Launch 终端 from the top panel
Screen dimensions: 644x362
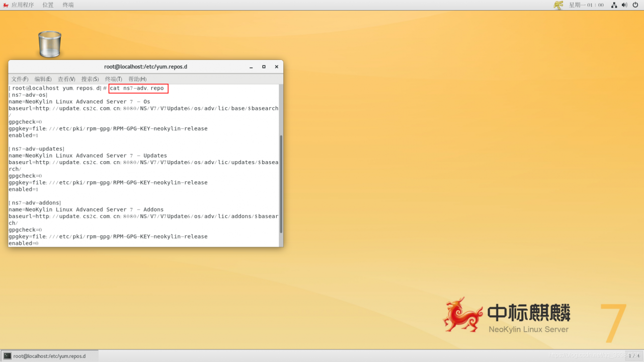(68, 5)
